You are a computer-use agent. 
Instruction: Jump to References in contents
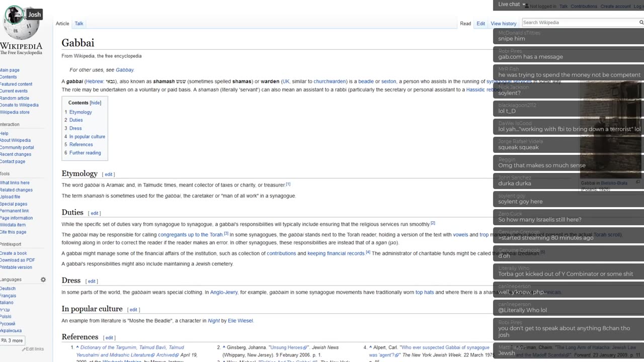[81, 145]
